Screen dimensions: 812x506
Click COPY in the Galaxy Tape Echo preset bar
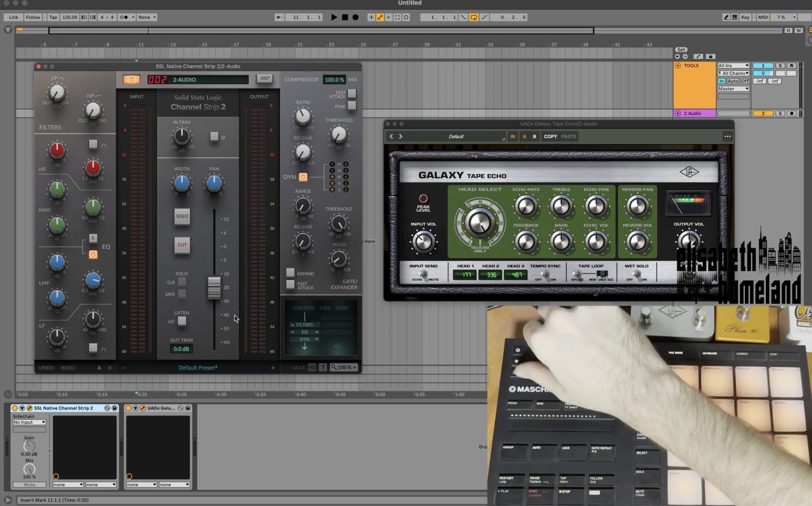point(550,136)
